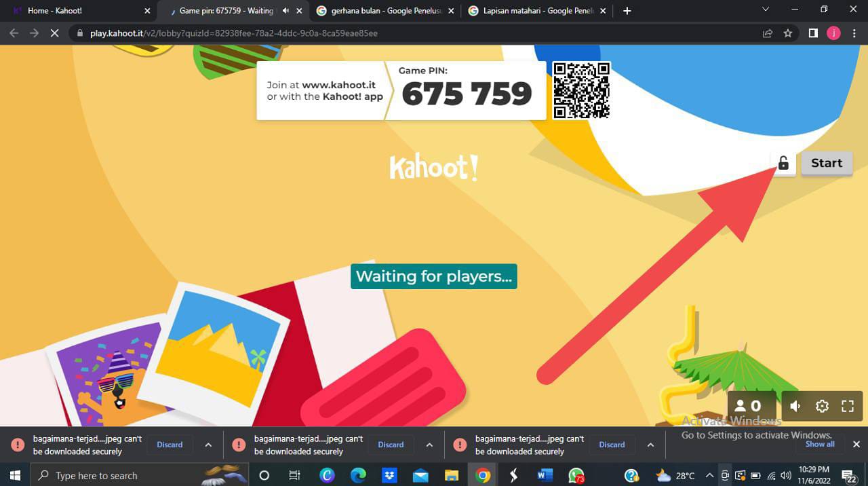Expand hidden system tray icons
Screen dimensions: 868x486
(710, 475)
